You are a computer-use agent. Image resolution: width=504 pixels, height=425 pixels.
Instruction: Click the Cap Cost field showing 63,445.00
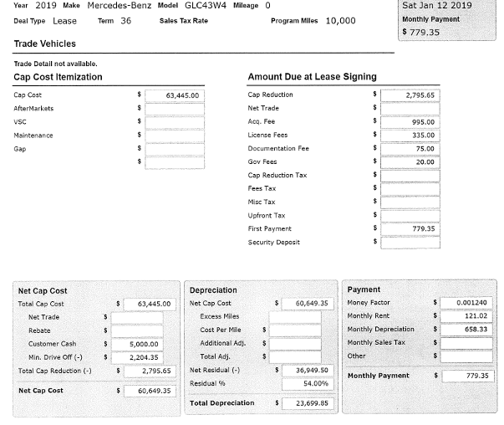tap(175, 95)
